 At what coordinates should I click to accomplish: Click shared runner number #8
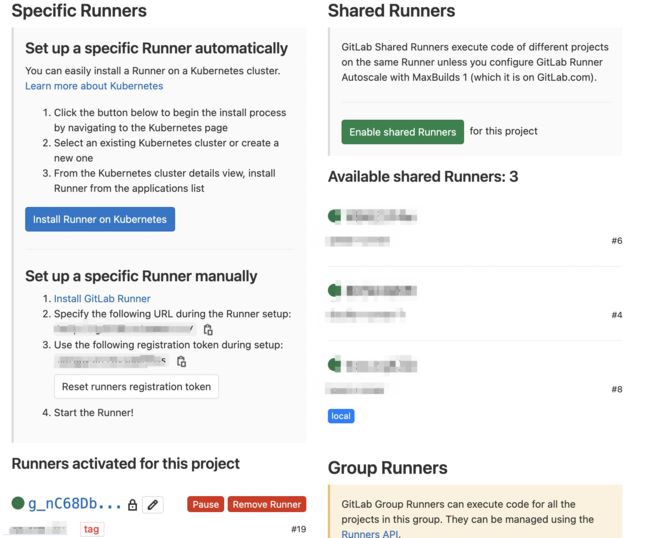[x=617, y=389]
